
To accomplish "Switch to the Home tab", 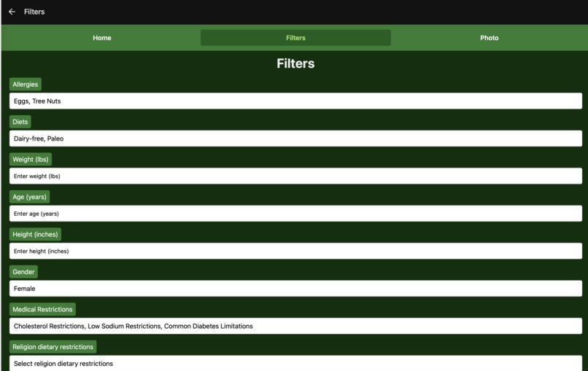I will pos(102,38).
